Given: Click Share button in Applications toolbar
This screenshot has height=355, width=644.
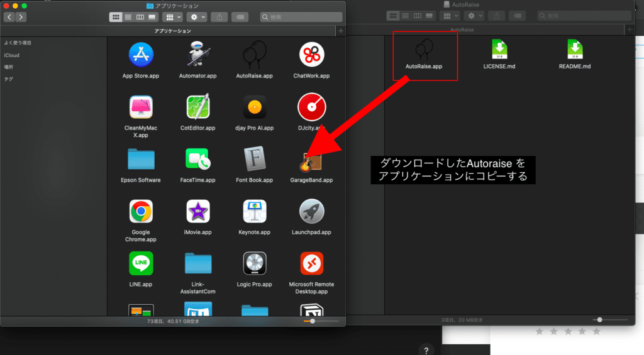Looking at the screenshot, I should (x=219, y=17).
